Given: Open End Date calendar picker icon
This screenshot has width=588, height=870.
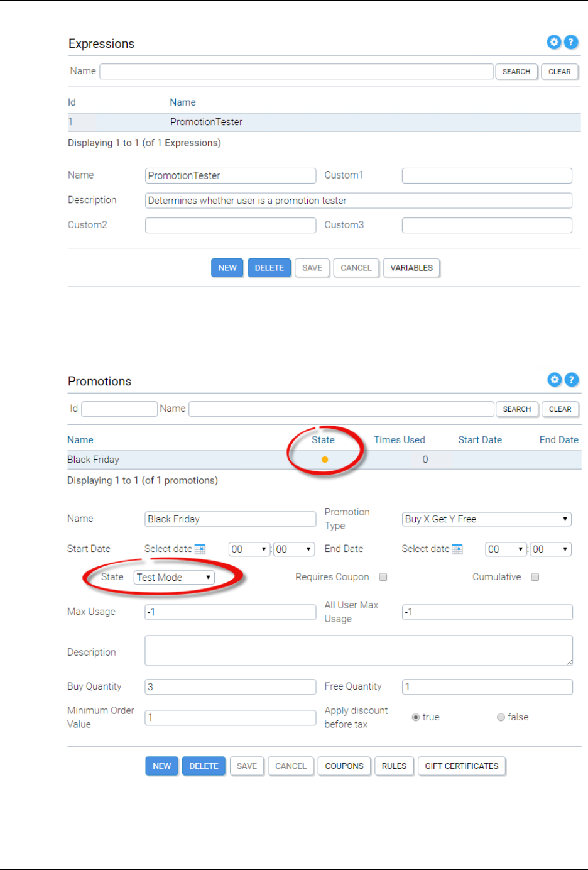Looking at the screenshot, I should pyautogui.click(x=457, y=549).
